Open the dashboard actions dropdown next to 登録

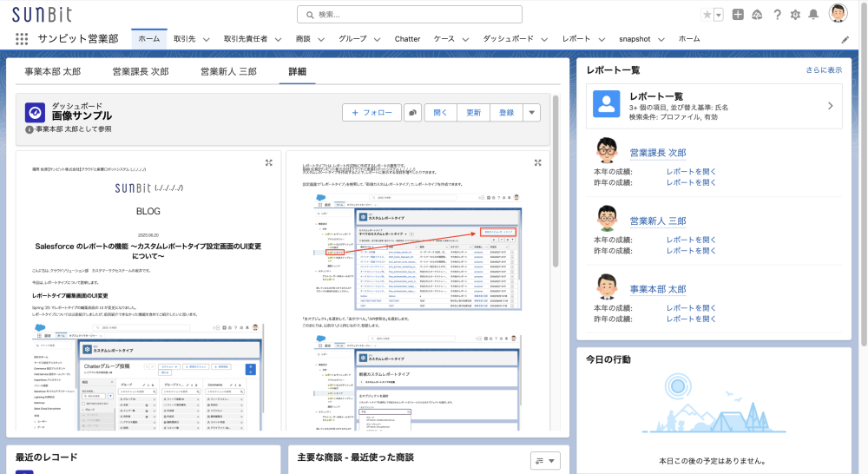[x=531, y=112]
